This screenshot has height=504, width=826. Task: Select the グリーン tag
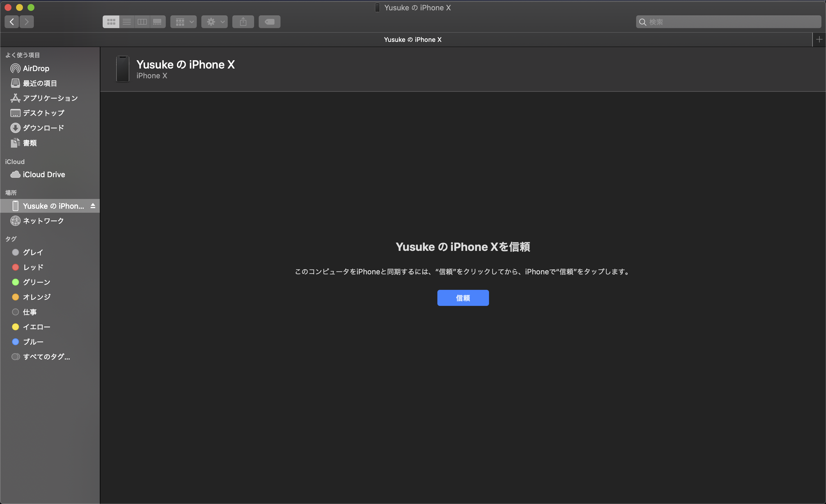50,282
